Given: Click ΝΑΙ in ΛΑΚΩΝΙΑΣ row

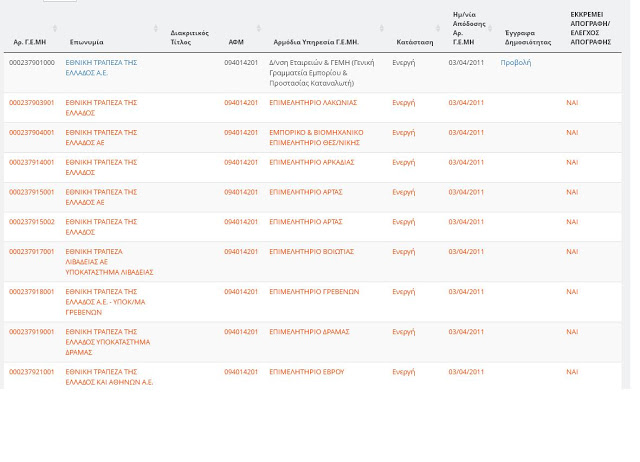Looking at the screenshot, I should click(x=572, y=102).
